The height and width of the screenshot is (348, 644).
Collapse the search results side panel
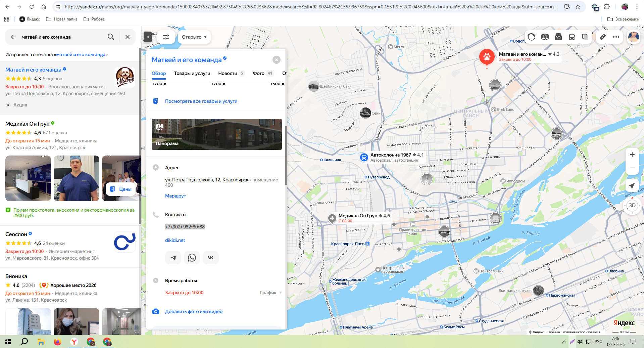(x=148, y=37)
